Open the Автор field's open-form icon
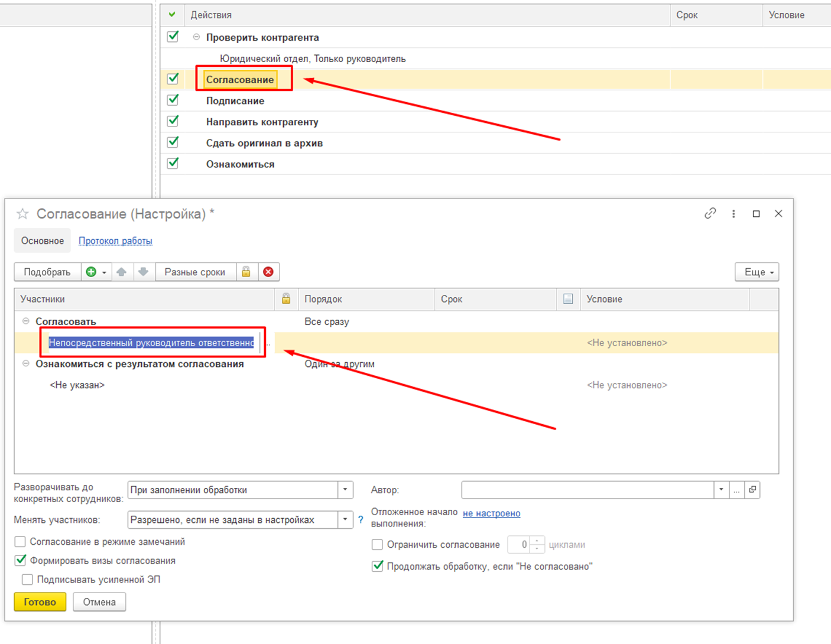 tap(752, 490)
